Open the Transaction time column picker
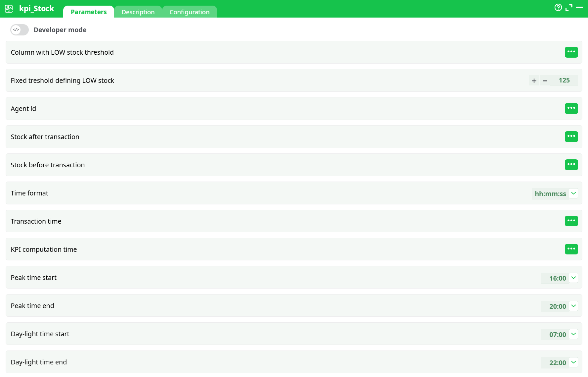This screenshot has width=588, height=377. point(571,221)
